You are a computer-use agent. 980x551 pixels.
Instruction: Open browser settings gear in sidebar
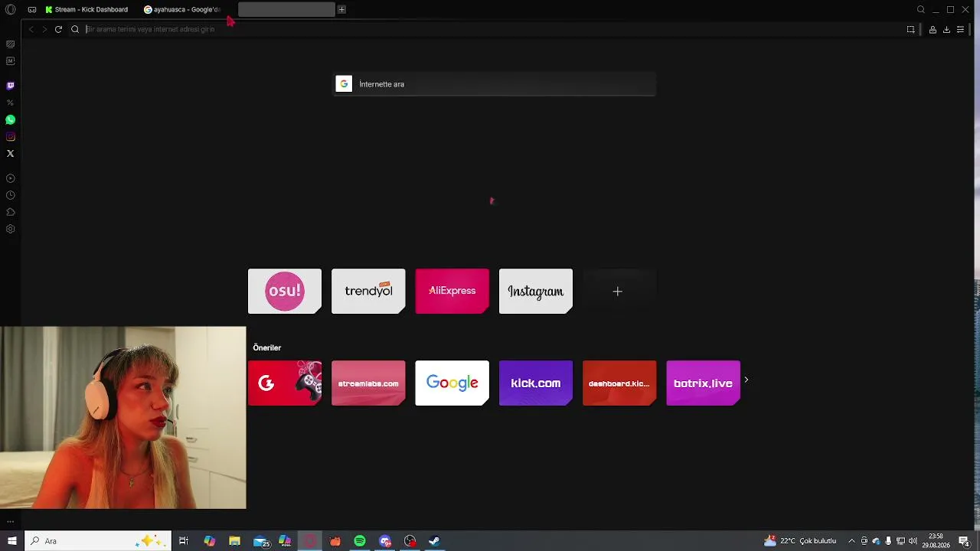(x=11, y=229)
